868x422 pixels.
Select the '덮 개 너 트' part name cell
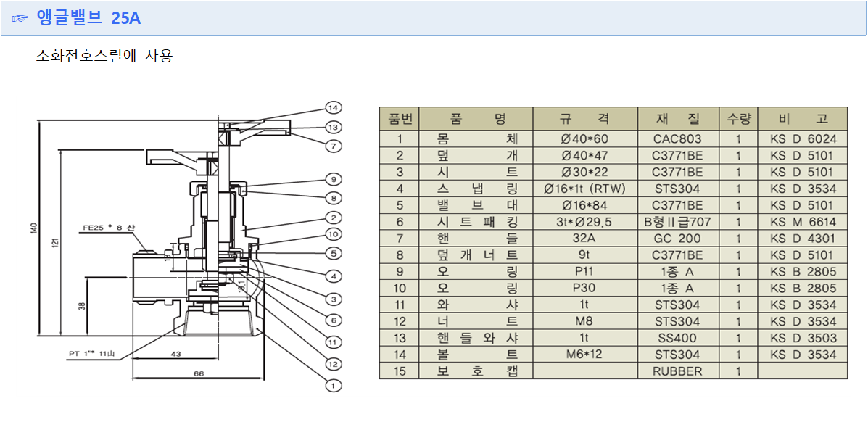click(x=476, y=255)
